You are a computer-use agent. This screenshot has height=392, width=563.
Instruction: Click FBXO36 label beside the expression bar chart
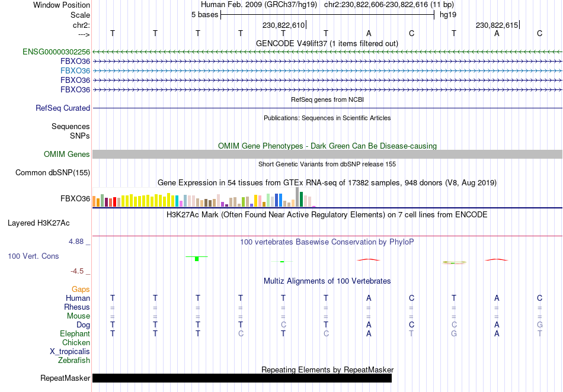[x=75, y=198]
